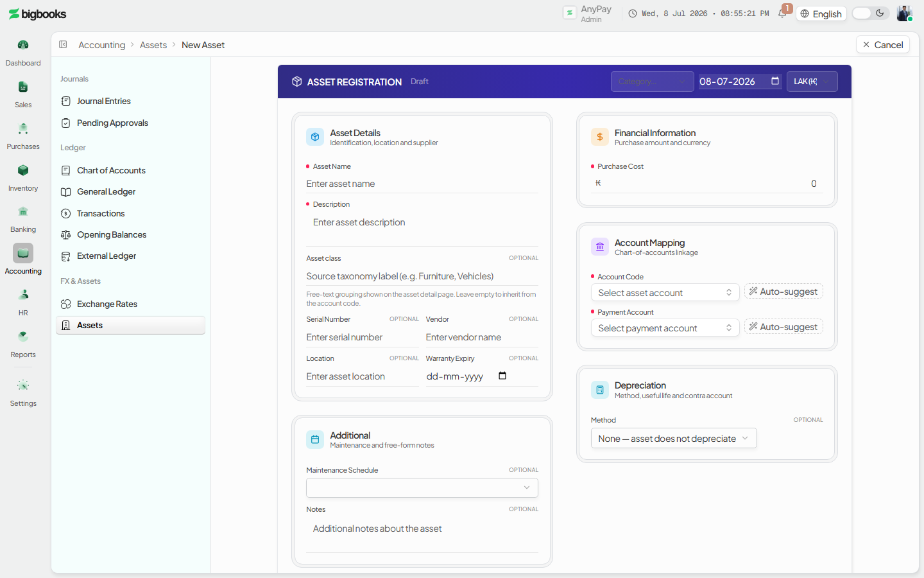Open the Purchases module icon
This screenshot has width=924, height=578.
click(x=23, y=128)
